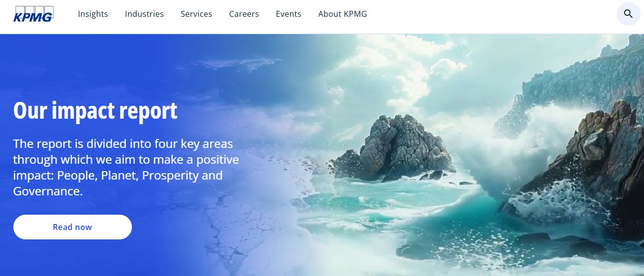Go to the Careers section
The height and width of the screenshot is (276, 644).
tap(244, 14)
